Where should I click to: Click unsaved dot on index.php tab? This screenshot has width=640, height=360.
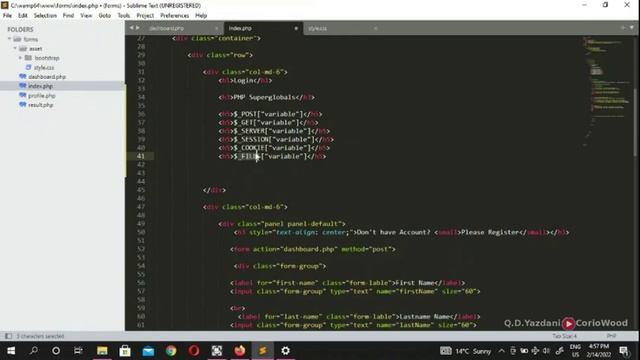point(296,28)
